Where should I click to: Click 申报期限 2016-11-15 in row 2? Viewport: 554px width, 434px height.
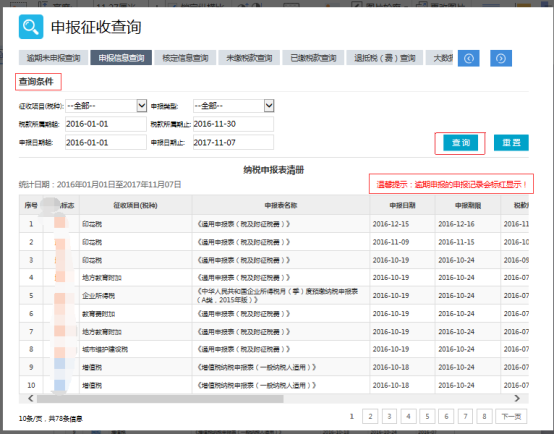pos(456,242)
